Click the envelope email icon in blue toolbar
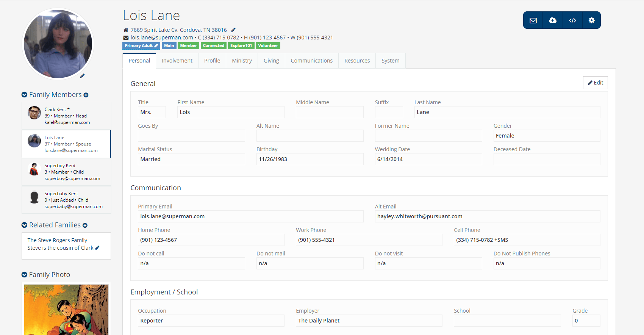The width and height of the screenshot is (644, 335). tap(533, 20)
